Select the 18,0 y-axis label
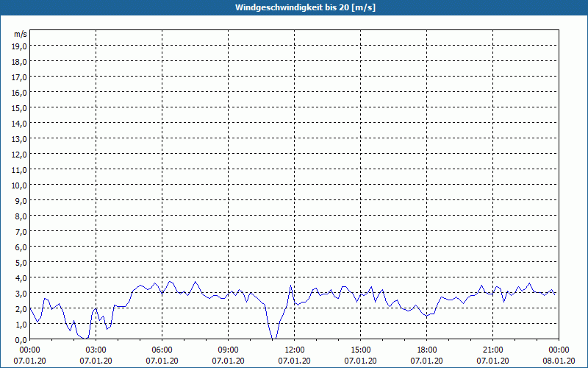588x368 pixels. (x=19, y=62)
